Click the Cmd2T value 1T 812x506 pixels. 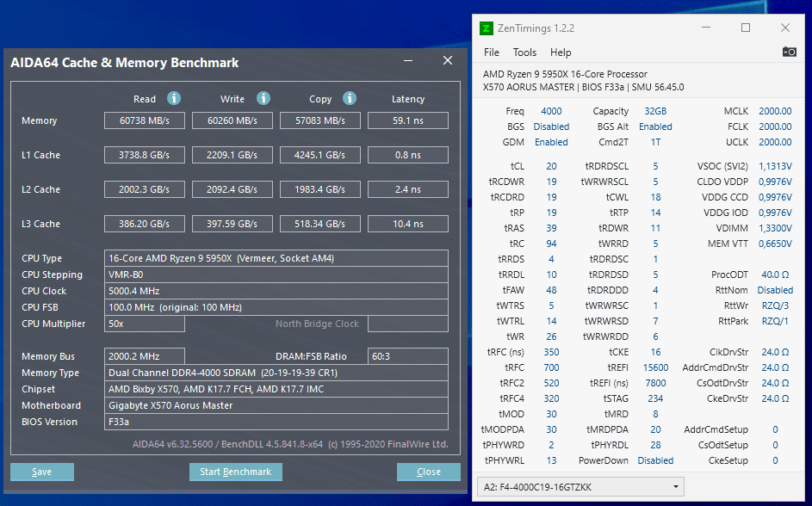(x=655, y=142)
